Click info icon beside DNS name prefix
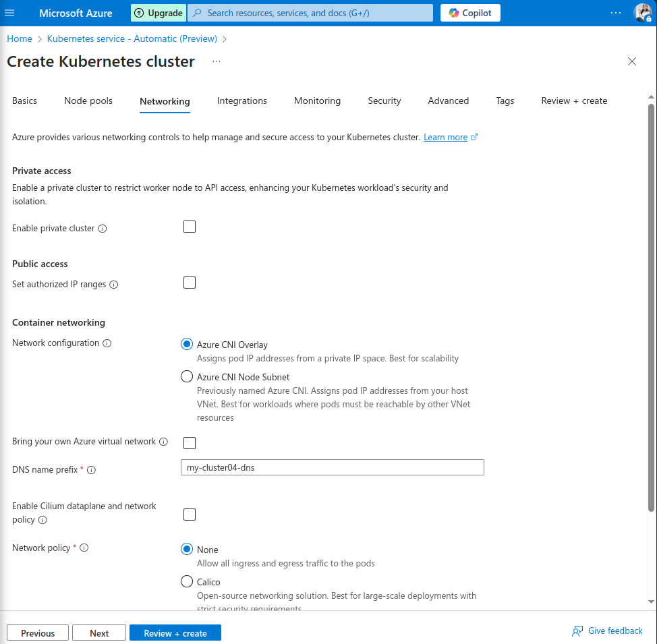 (x=92, y=470)
